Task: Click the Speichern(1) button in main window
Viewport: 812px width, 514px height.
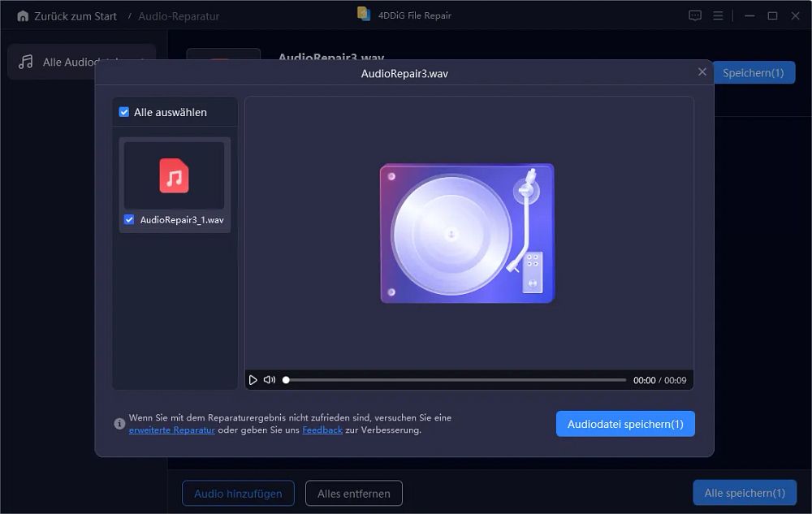Action: coord(754,73)
